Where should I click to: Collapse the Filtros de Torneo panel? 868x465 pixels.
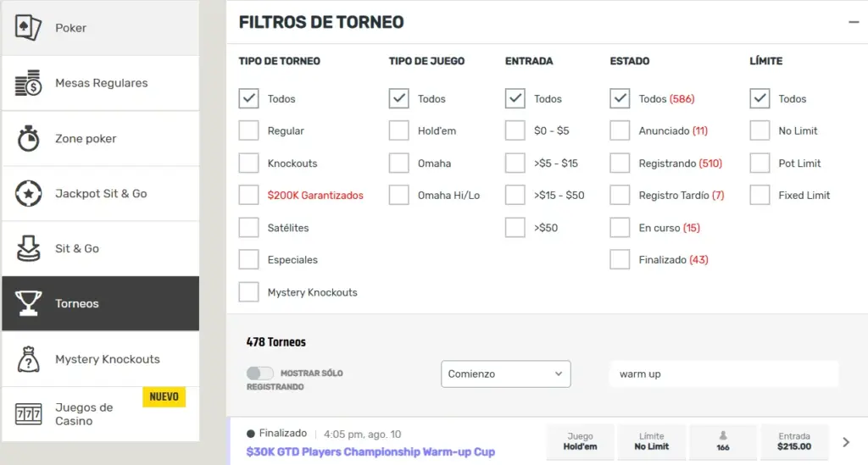(x=854, y=22)
